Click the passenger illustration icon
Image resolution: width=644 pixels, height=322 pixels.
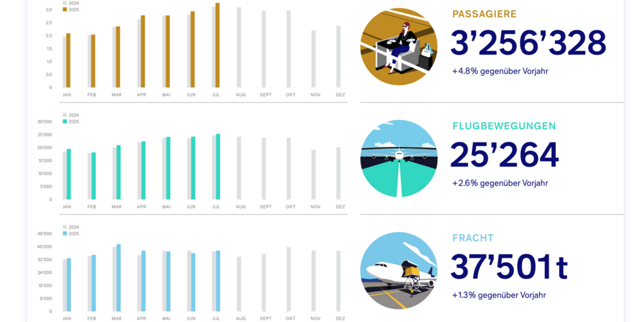coord(399,46)
